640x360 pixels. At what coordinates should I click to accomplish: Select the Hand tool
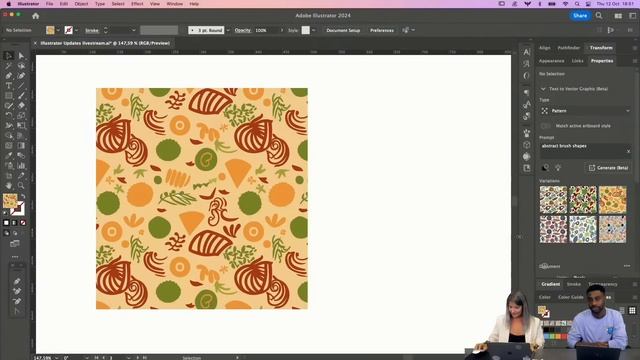coord(9,185)
